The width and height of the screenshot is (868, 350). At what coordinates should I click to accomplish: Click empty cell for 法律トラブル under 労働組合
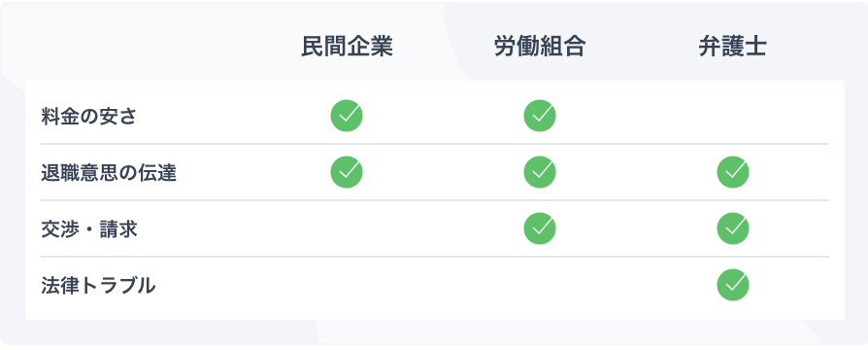pyautogui.click(x=540, y=285)
